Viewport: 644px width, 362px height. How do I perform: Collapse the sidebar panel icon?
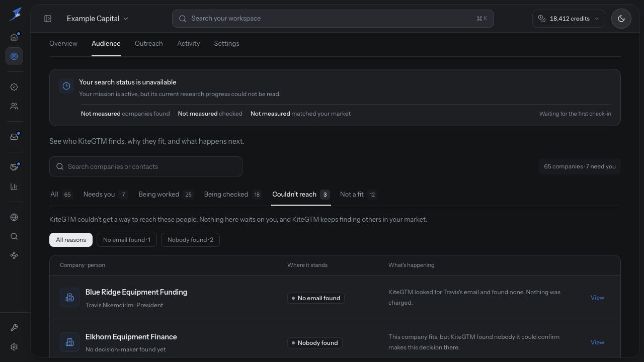[48, 19]
